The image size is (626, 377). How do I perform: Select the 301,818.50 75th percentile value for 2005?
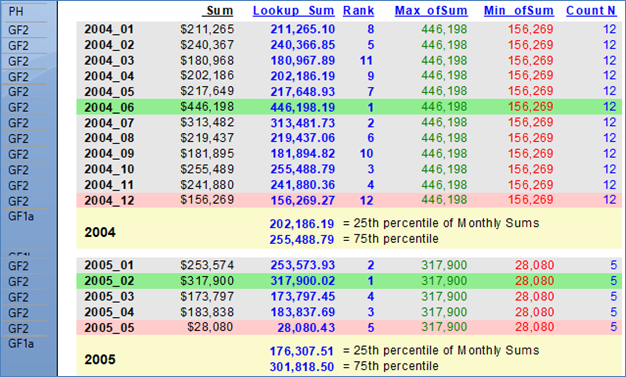pyautogui.click(x=301, y=367)
